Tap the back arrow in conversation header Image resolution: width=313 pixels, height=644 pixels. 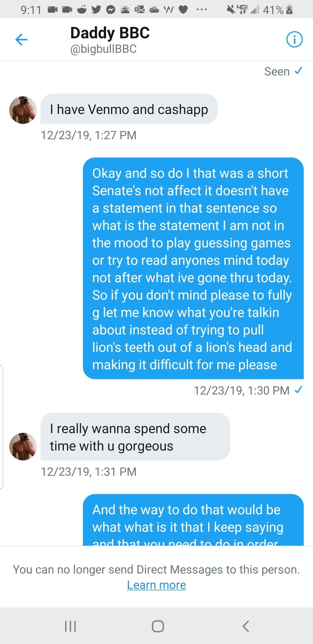coord(21,40)
